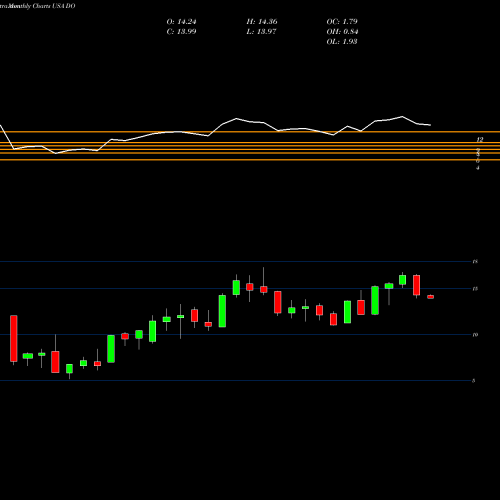Click the '12' indicator axis label
The height and width of the screenshot is (500, 500).
coord(480,139)
